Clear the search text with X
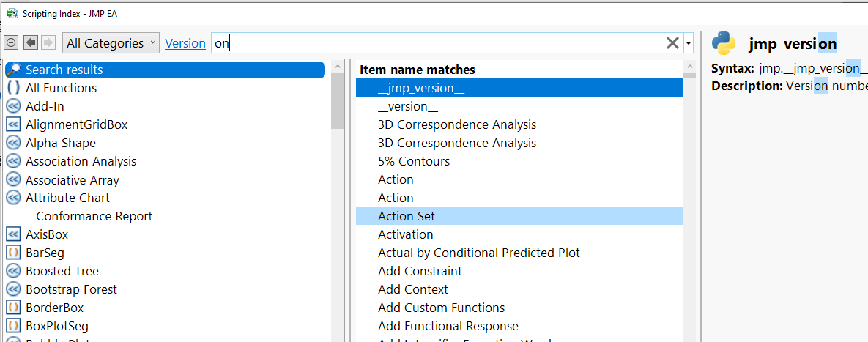This screenshot has width=868, height=342. [672, 43]
